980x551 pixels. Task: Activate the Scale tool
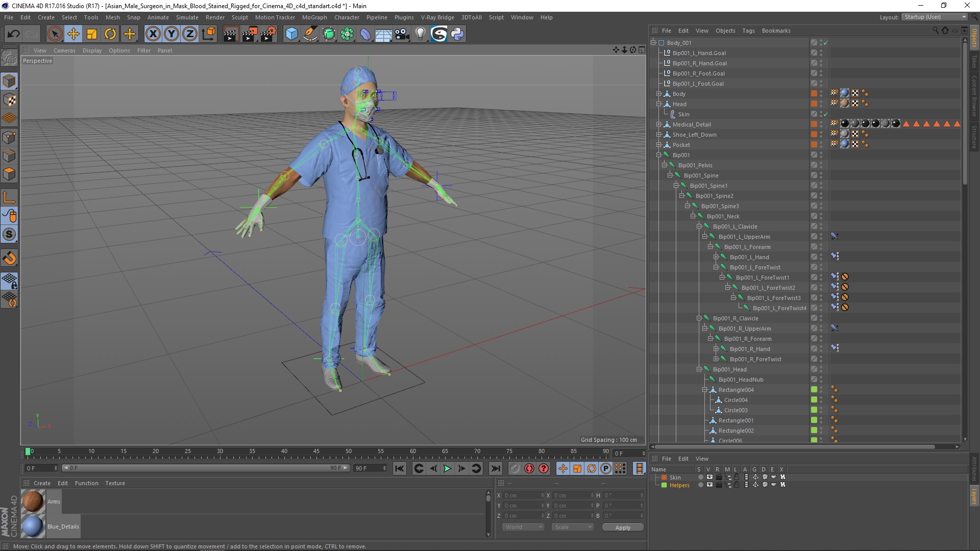(92, 34)
